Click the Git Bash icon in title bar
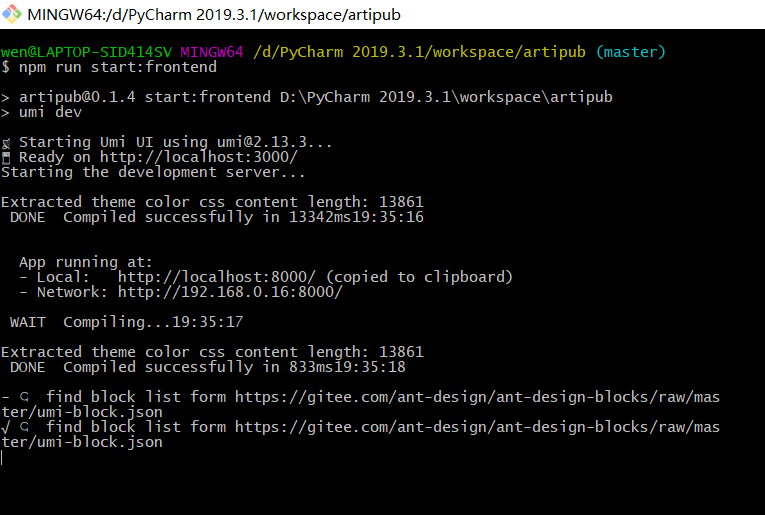This screenshot has height=515, width=765. tap(13, 15)
